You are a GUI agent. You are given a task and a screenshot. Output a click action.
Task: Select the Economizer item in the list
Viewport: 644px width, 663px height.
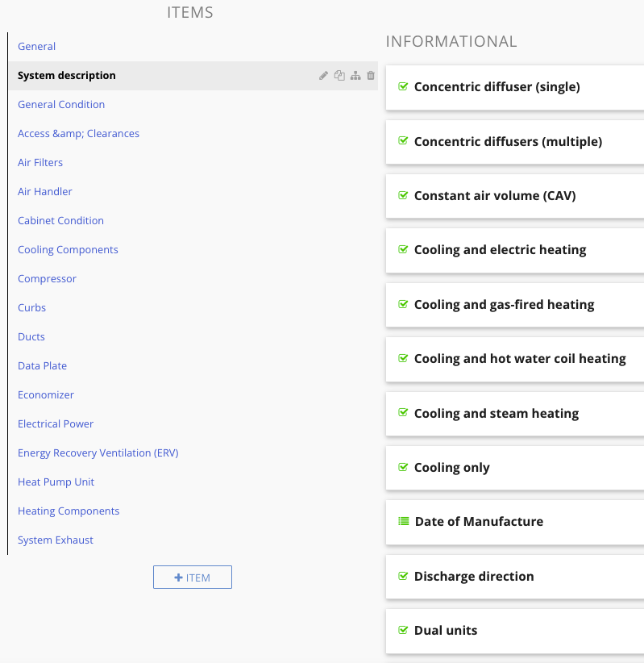pyautogui.click(x=46, y=394)
